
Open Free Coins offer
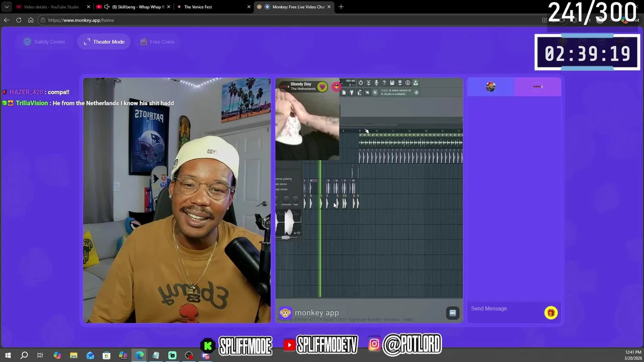pos(157,42)
